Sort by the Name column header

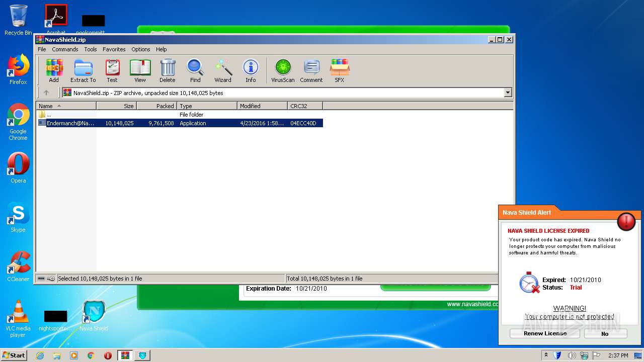(x=66, y=106)
